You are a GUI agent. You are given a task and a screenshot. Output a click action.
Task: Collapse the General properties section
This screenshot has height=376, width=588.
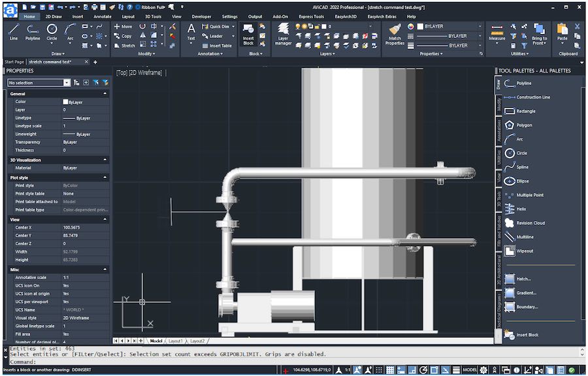[x=105, y=94]
